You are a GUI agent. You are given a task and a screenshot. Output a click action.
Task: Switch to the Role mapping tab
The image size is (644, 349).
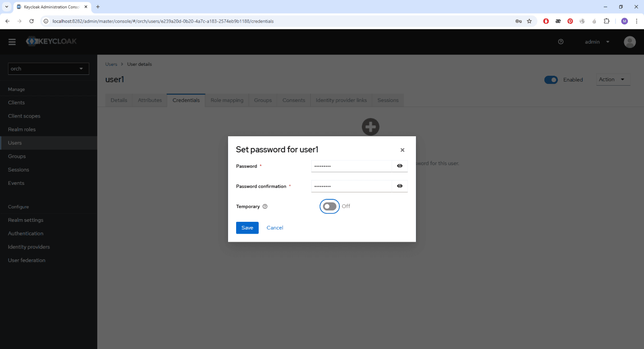[227, 100]
